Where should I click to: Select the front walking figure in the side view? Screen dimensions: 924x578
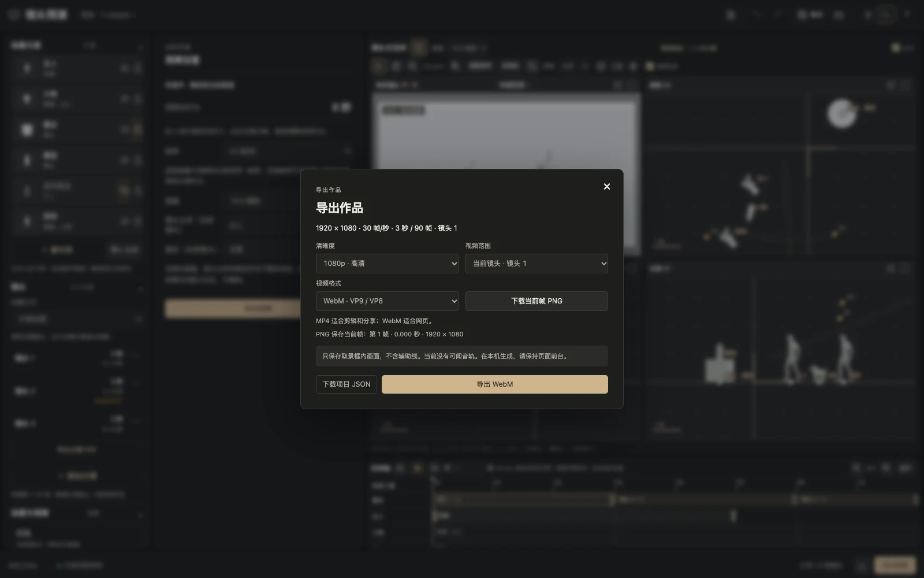coord(846,358)
